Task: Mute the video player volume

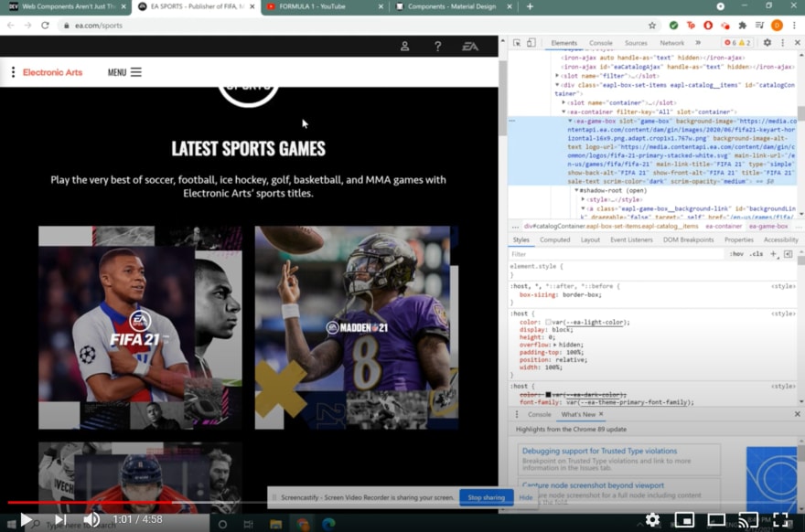Action: (91, 520)
